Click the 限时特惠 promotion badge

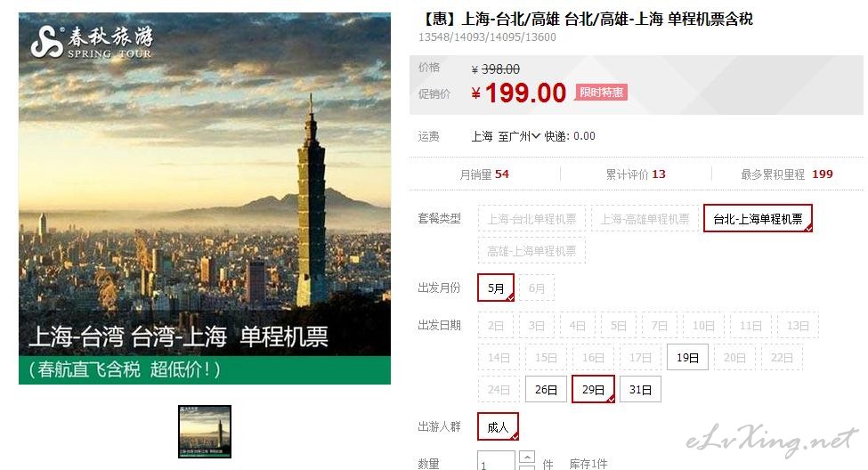[x=601, y=93]
